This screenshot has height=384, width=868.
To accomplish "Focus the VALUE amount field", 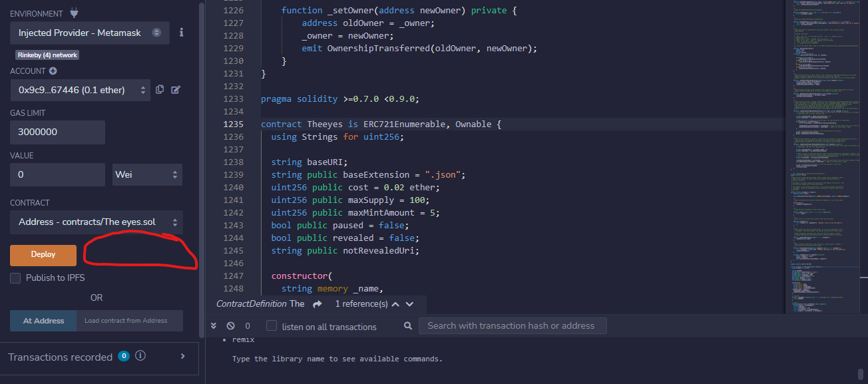I will click(57, 174).
